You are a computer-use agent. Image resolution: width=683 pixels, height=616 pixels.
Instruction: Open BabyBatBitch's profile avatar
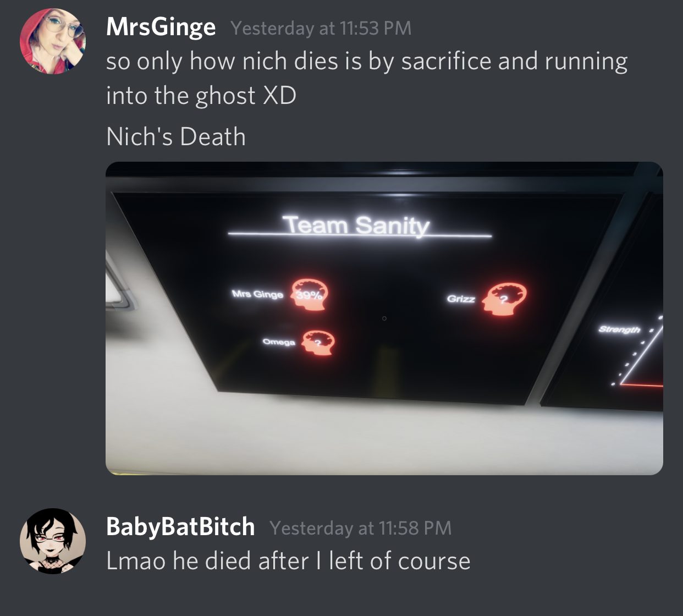[x=53, y=541]
